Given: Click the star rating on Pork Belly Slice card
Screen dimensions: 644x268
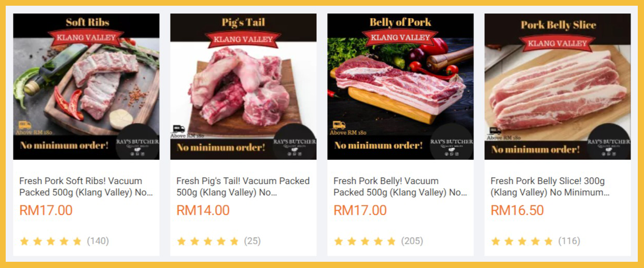Looking at the screenshot, I should [x=522, y=241].
